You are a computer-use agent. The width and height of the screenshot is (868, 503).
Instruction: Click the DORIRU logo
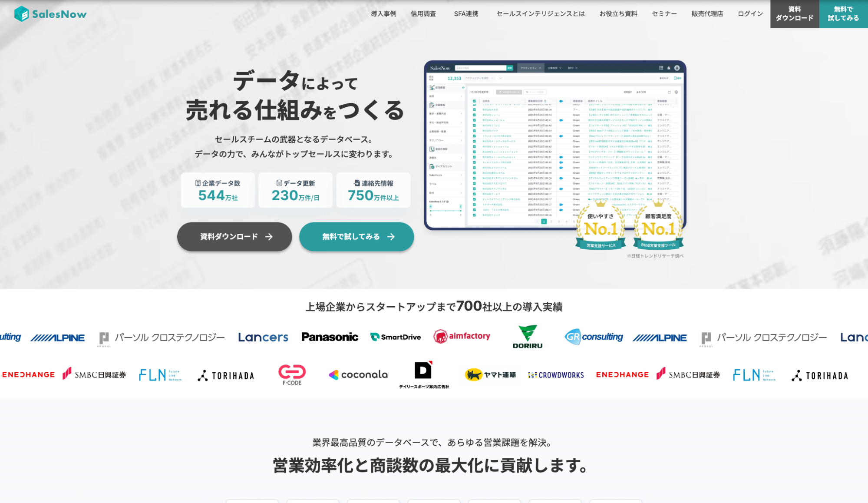(x=528, y=337)
